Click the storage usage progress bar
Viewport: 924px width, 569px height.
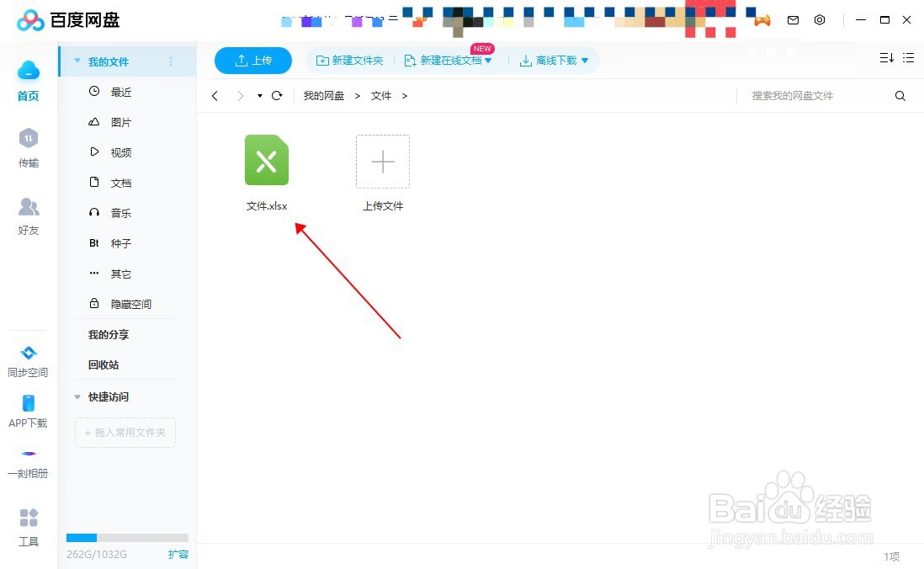point(126,537)
